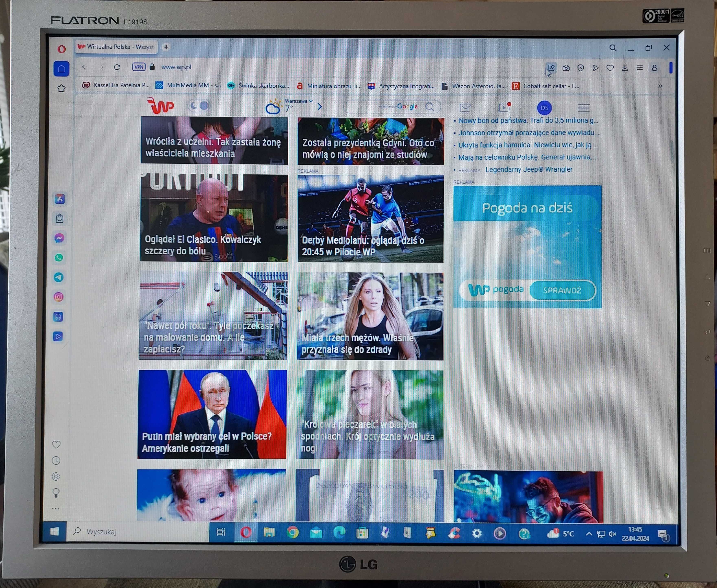Open article 'Nowy bon od państwa'
This screenshot has height=588, width=717.
528,120
